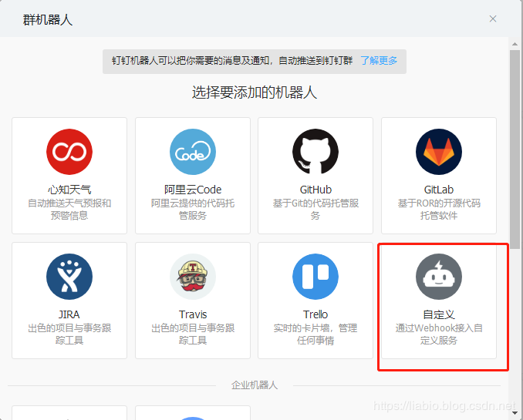The image size is (523, 420).
Task: Close the 群机器人 dialog
Action: click(x=493, y=18)
